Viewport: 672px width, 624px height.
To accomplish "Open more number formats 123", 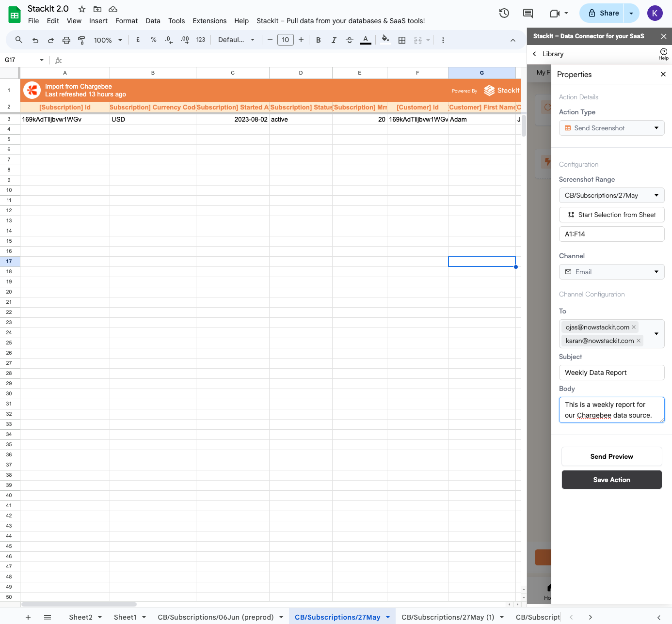I will coord(201,40).
